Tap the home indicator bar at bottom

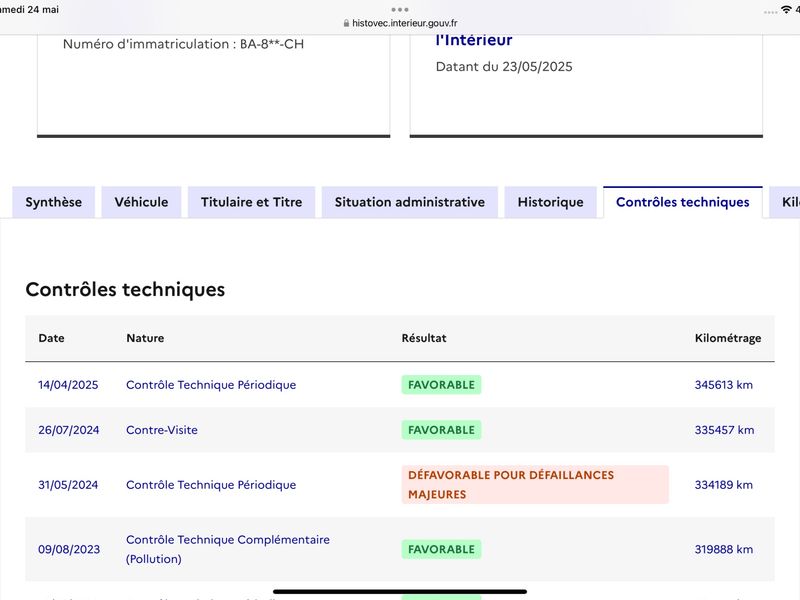tap(400, 592)
